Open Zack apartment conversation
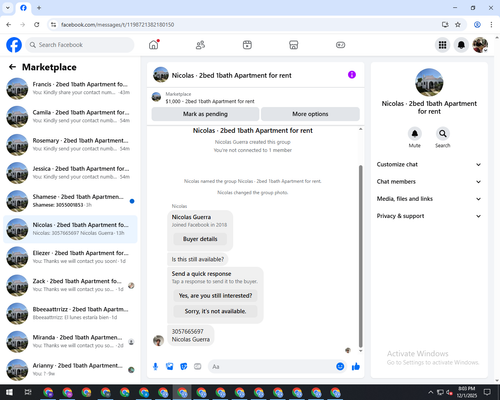Viewport: 500px width, 400px height. point(70,285)
